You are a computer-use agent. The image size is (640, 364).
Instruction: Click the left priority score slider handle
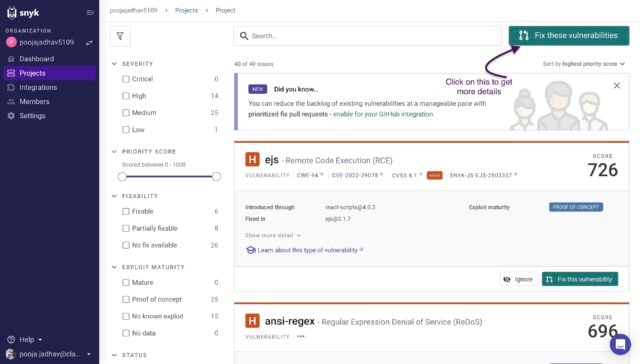click(x=122, y=176)
